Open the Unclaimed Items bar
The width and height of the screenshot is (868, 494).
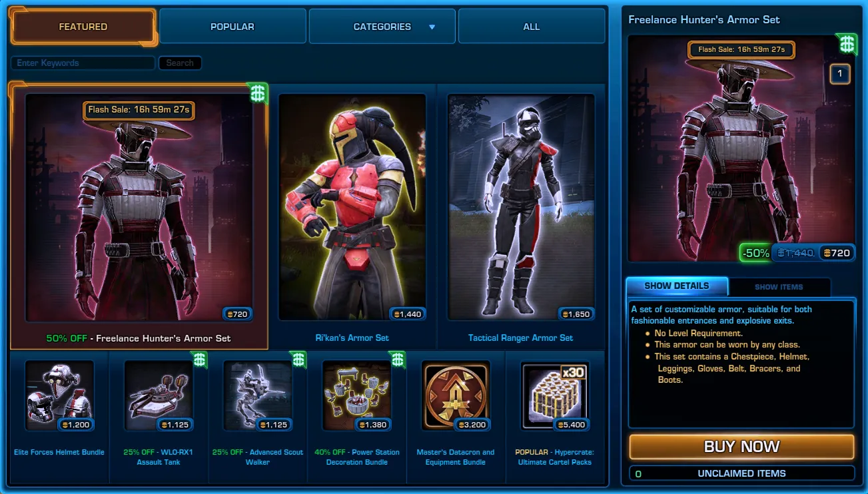[741, 473]
